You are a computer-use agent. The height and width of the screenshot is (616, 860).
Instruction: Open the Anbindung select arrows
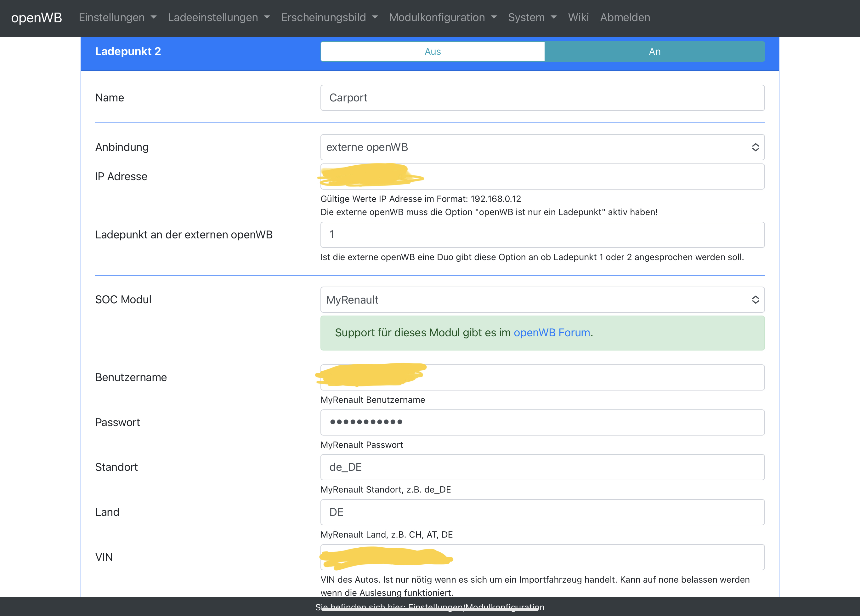(x=755, y=147)
